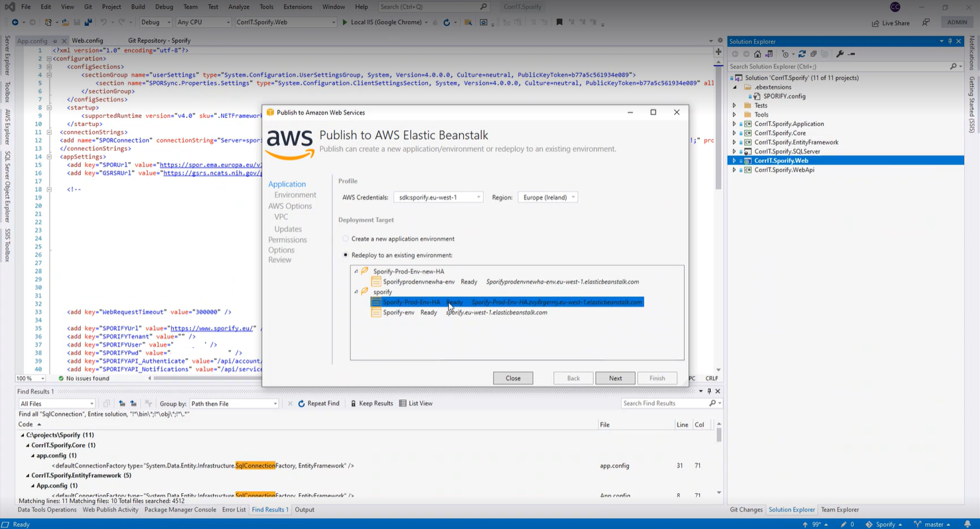980x529 pixels.
Task: Click the bookmark icon in main toolbar
Action: click(559, 23)
